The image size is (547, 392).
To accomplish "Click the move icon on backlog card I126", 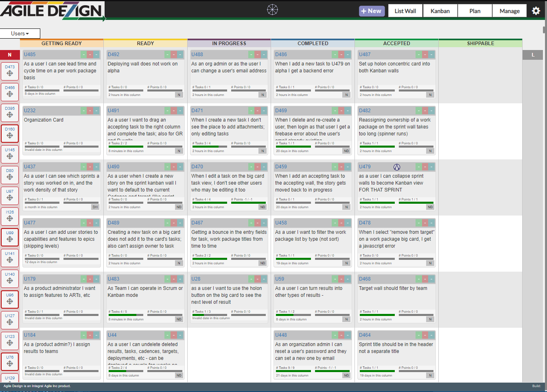I will [x=10, y=219].
